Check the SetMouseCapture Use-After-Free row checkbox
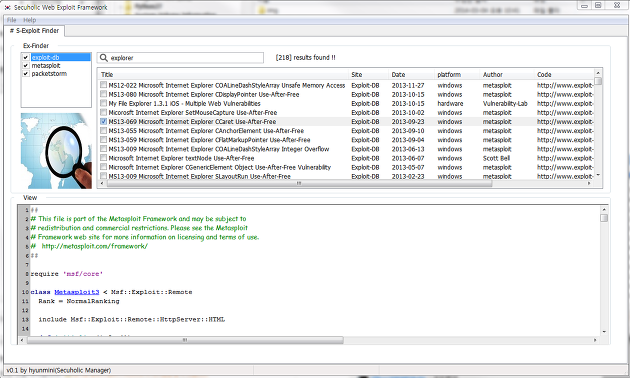 point(104,112)
